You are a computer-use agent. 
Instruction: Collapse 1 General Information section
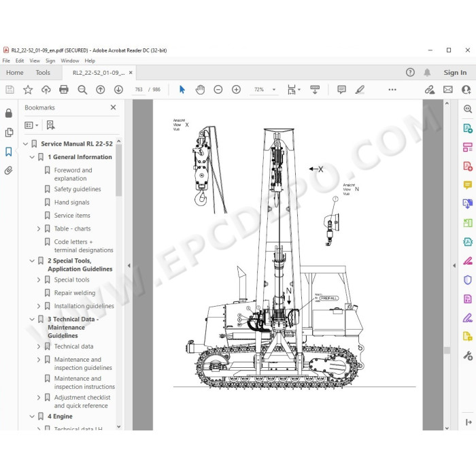pos(32,157)
